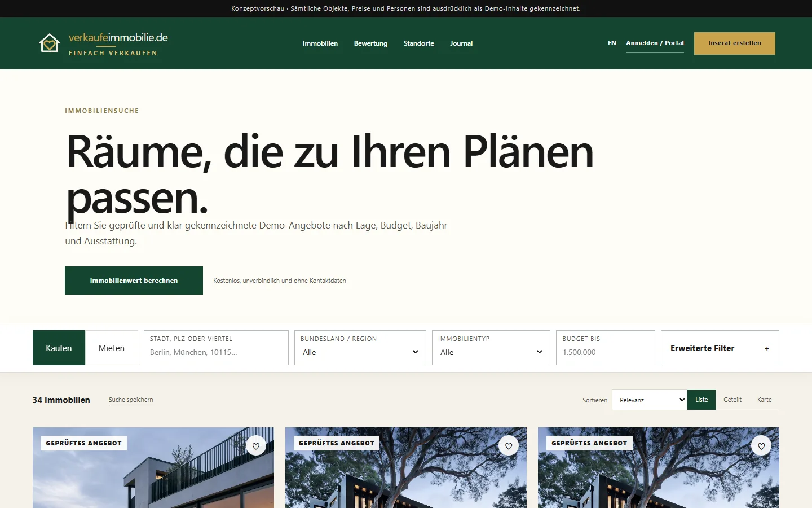Screen dimensions: 812x508
Task: Switch language to EN
Action: (x=612, y=43)
